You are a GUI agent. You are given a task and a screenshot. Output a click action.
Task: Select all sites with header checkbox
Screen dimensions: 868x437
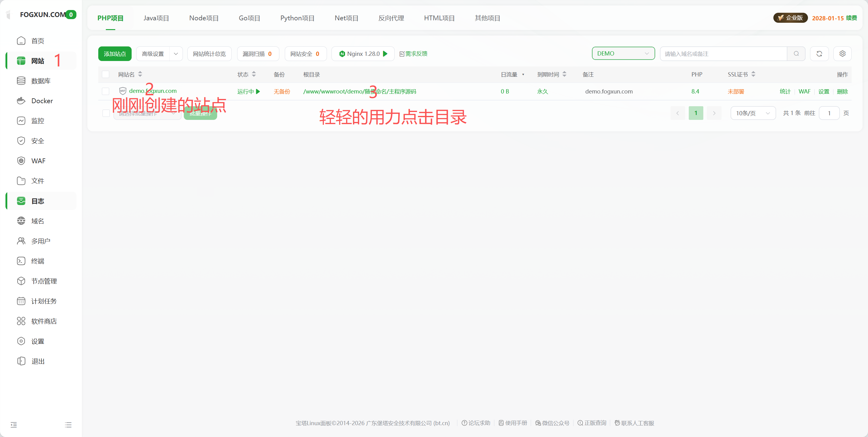[x=106, y=74]
